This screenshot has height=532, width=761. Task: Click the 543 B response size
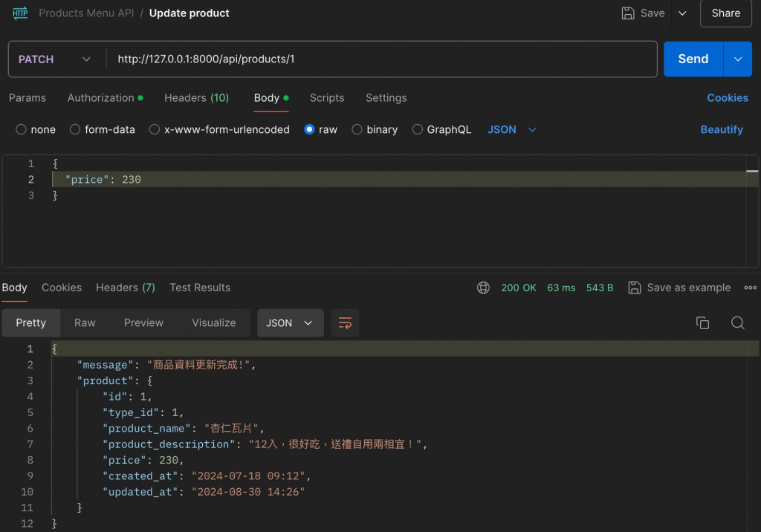[x=600, y=288]
